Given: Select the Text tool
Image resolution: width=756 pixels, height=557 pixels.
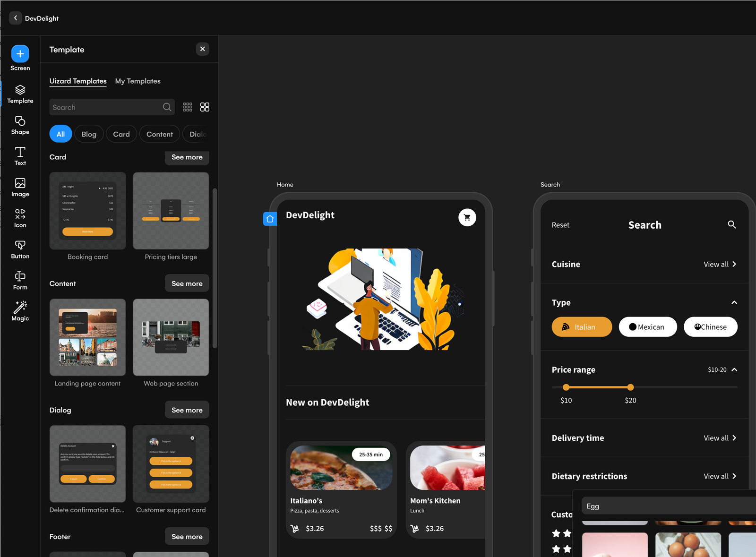Looking at the screenshot, I should pos(20,156).
